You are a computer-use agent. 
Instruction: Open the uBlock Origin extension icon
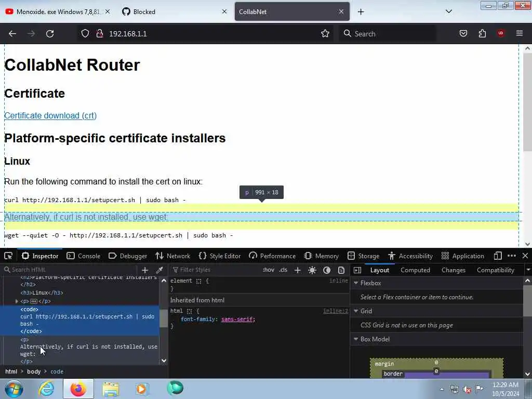[x=501, y=33]
